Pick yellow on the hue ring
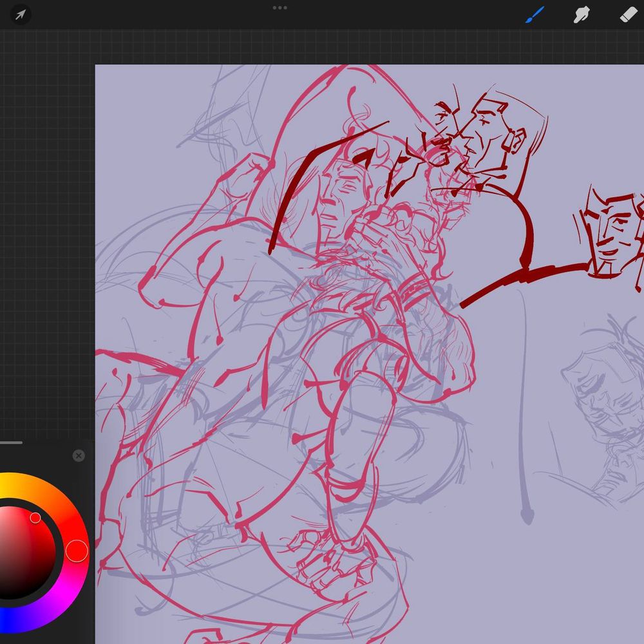This screenshot has width=644, height=644. point(5,485)
